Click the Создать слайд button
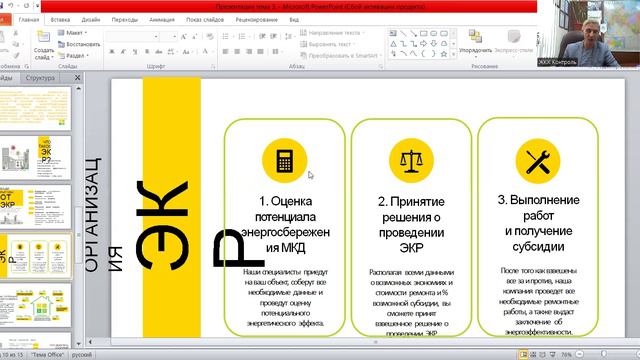 click(x=44, y=46)
